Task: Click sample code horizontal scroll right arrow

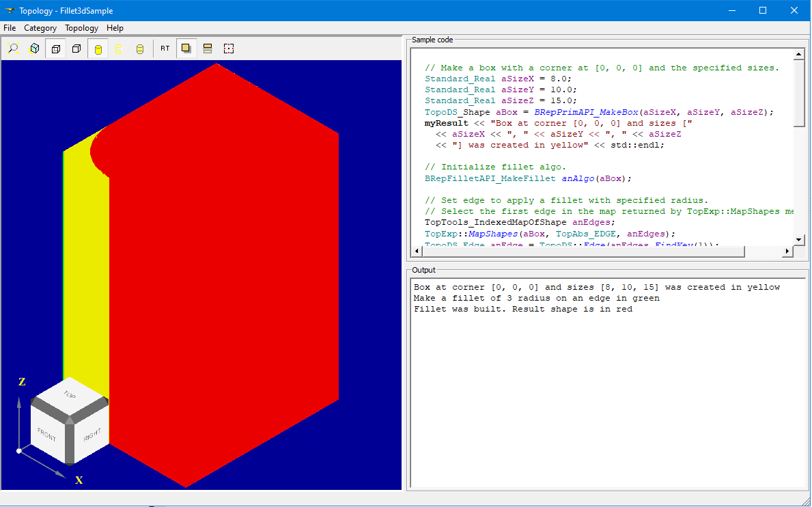Action: [787, 251]
